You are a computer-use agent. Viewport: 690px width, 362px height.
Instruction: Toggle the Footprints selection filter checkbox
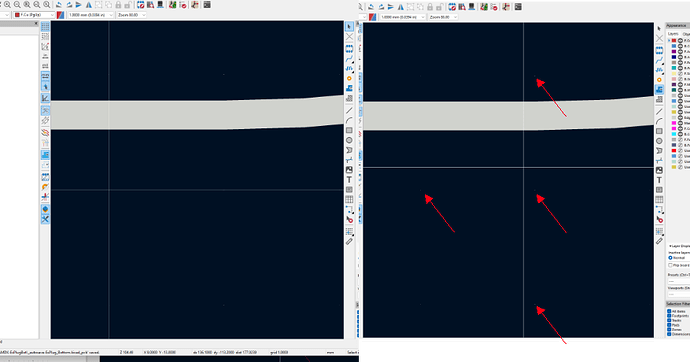point(669,316)
